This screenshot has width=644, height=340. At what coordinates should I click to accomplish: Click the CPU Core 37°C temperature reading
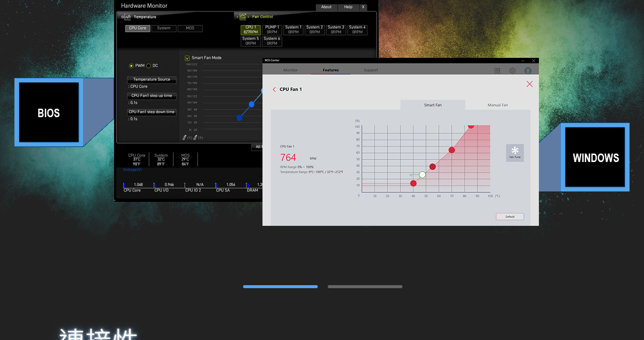(x=136, y=160)
